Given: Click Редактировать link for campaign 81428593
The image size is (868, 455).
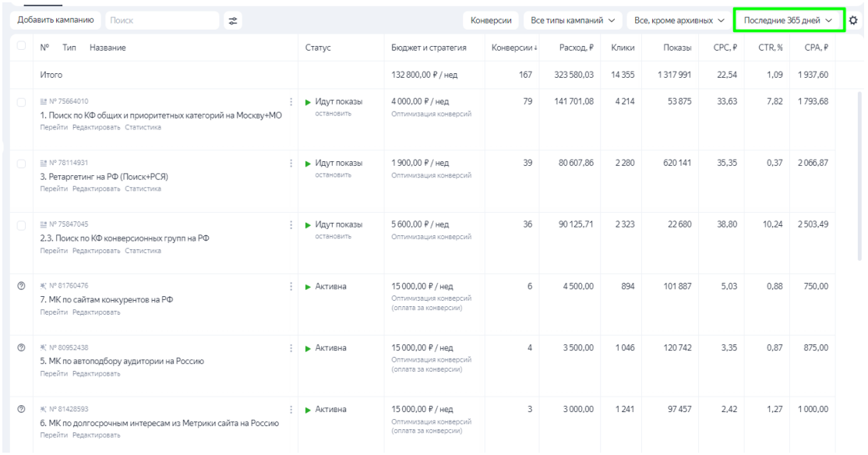Looking at the screenshot, I should point(97,435).
